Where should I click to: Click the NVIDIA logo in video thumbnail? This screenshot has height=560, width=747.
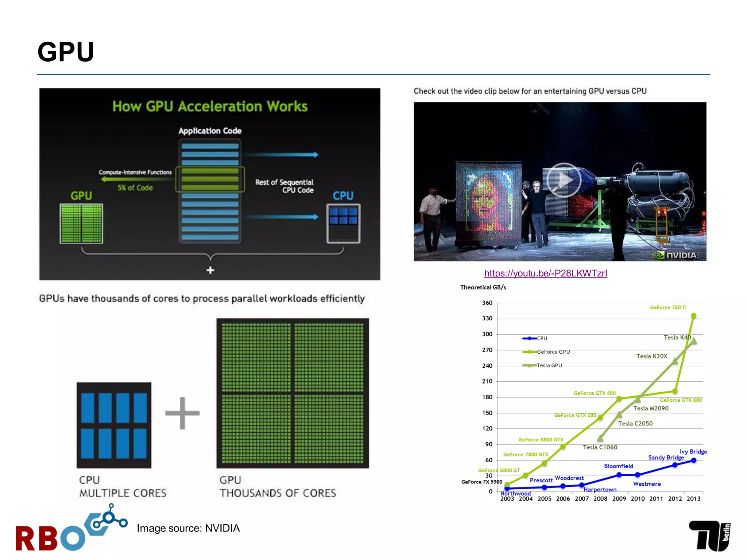coord(675,255)
